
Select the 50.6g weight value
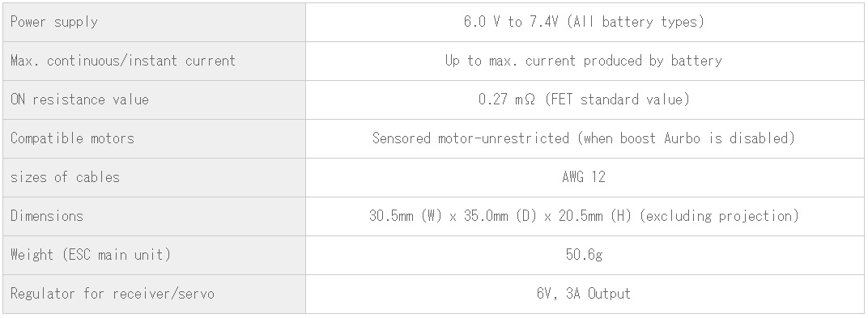584,255
